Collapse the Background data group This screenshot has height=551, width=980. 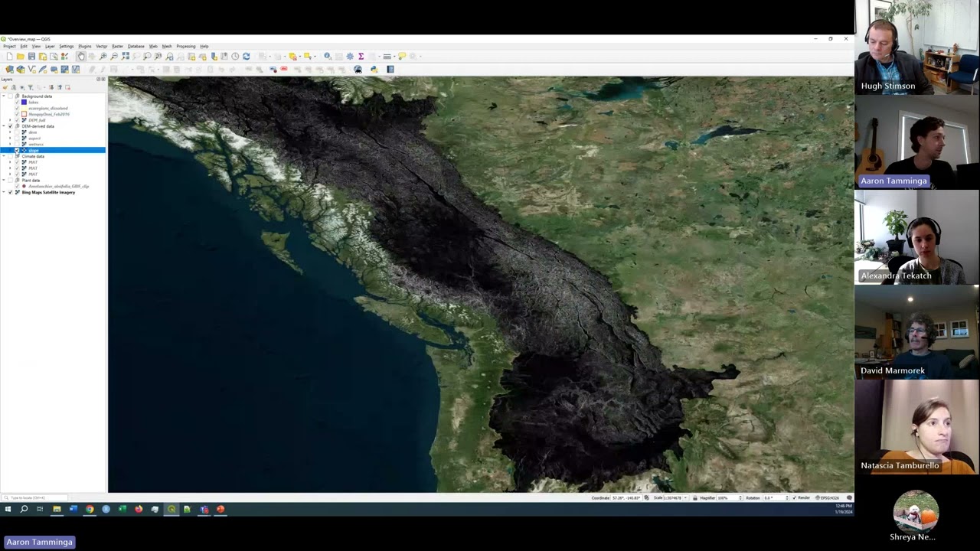pyautogui.click(x=3, y=96)
